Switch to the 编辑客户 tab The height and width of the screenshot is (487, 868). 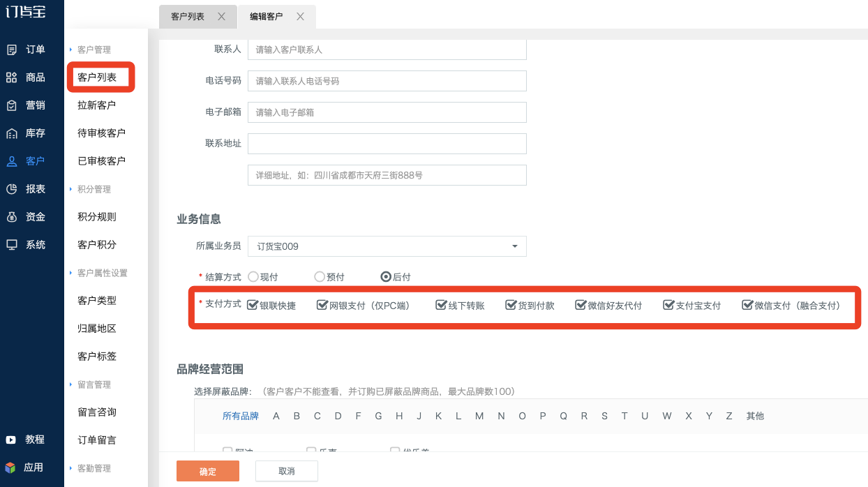click(267, 16)
